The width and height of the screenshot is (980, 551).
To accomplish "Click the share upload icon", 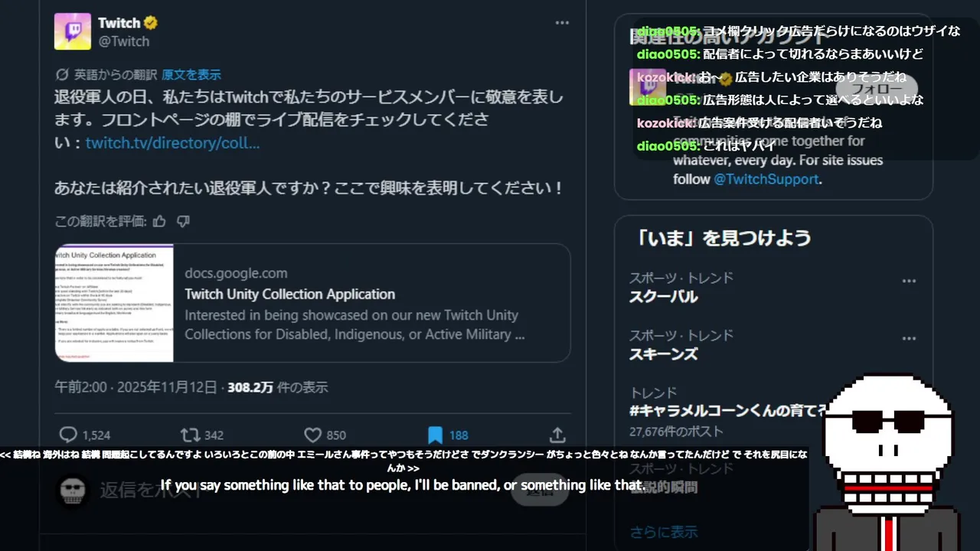I will 557,435.
